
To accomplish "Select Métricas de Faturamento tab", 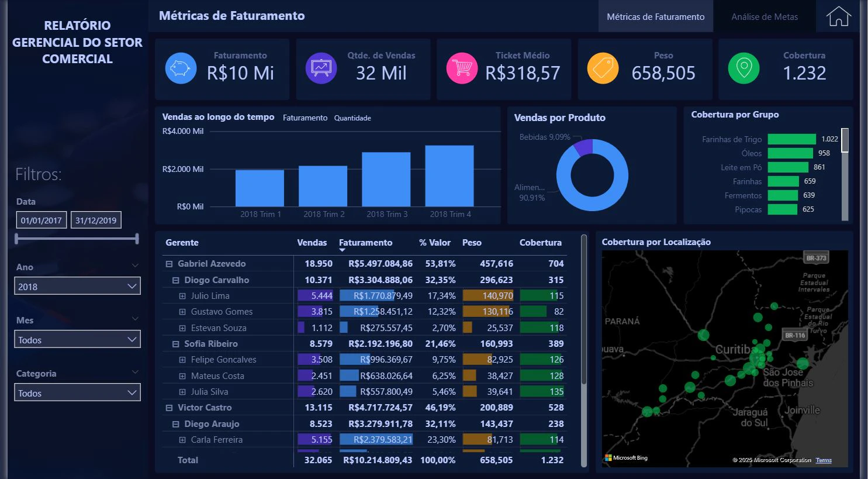I will tap(656, 17).
